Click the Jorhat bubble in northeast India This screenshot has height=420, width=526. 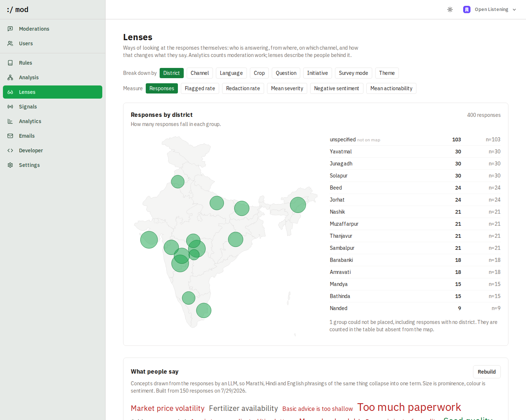point(298,205)
